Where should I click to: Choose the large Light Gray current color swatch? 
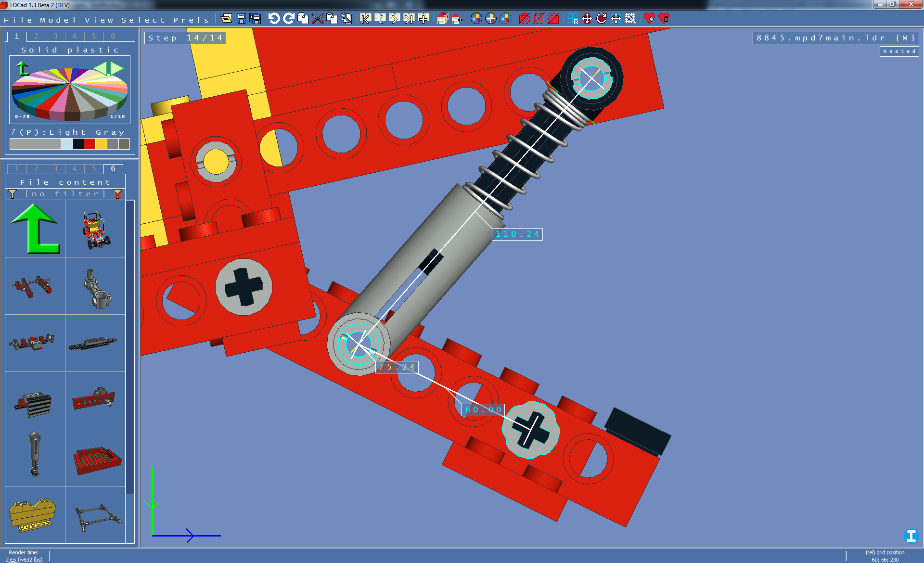(35, 143)
